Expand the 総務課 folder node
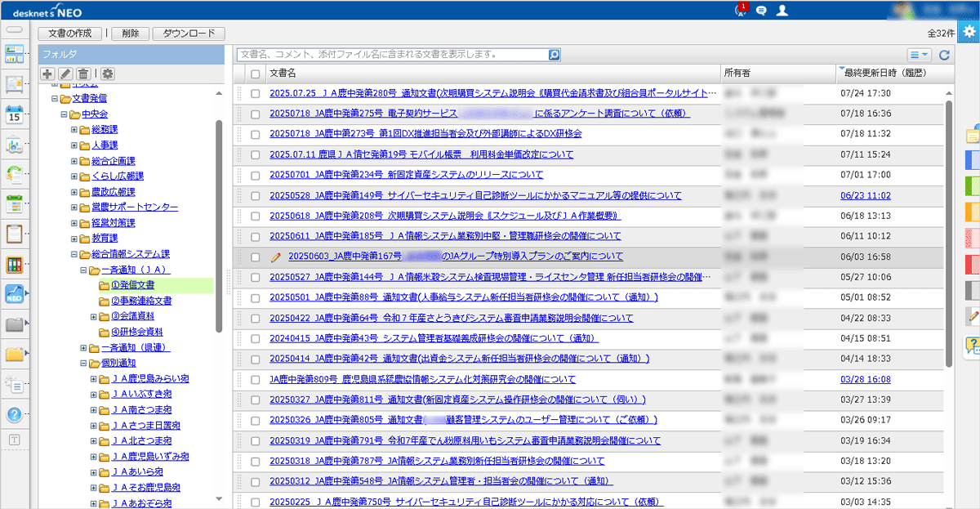980x509 pixels. [73, 129]
